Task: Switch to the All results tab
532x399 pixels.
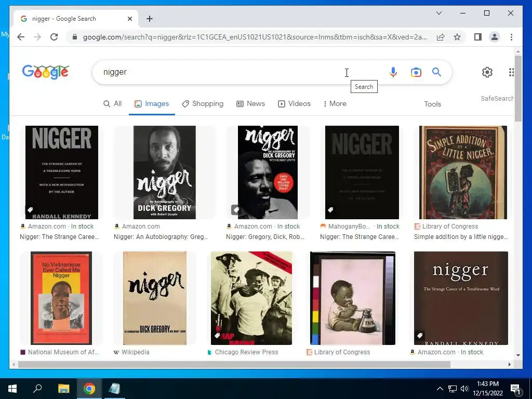Action: (x=112, y=103)
